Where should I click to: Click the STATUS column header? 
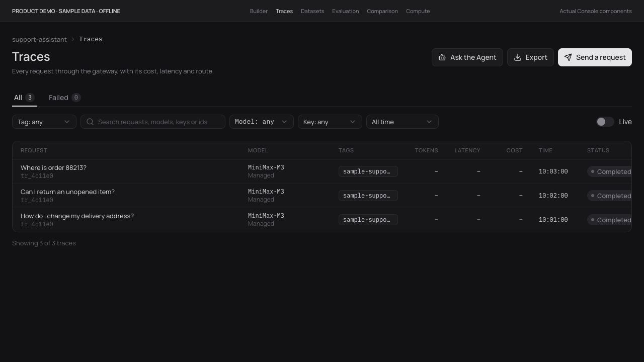[598, 150]
